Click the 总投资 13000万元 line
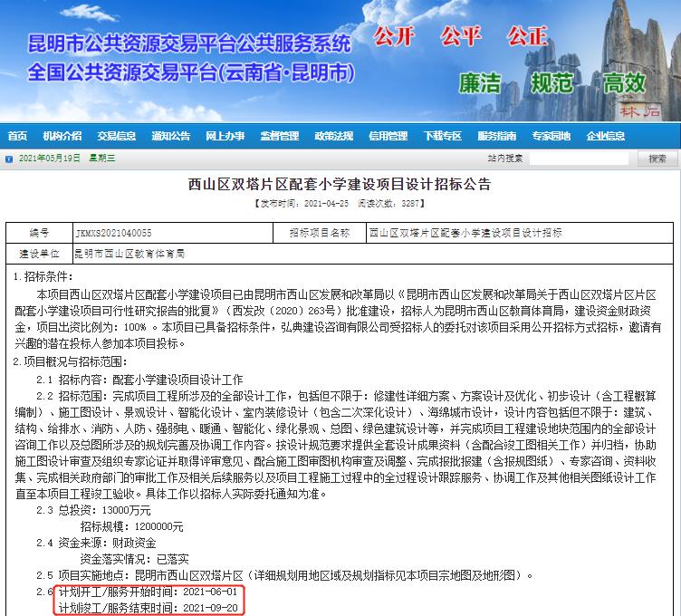The width and height of the screenshot is (681, 616). pyautogui.click(x=93, y=510)
